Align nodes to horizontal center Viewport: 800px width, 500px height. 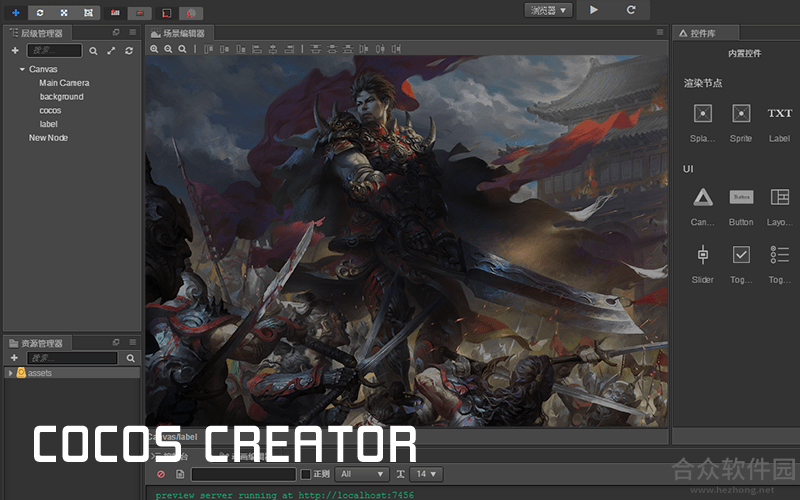click(x=273, y=49)
